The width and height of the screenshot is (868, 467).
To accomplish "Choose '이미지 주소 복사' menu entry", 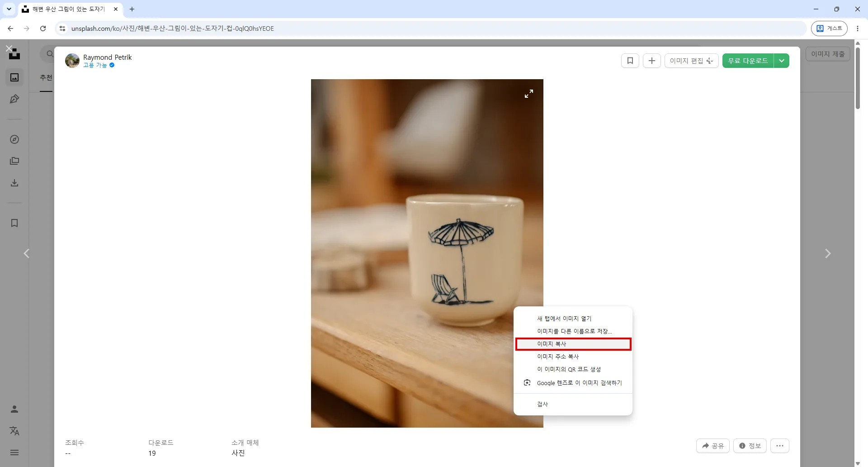I will [x=573, y=357].
